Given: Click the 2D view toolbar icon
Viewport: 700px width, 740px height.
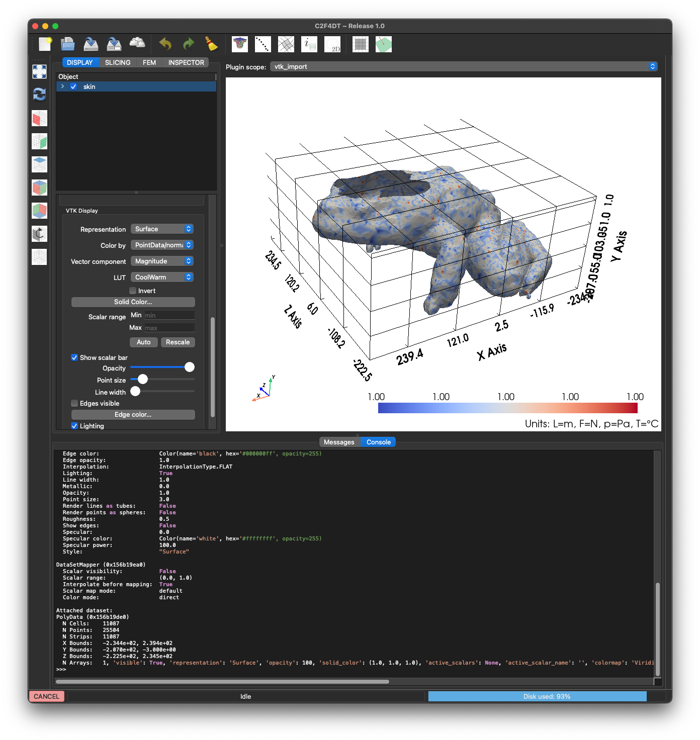Looking at the screenshot, I should click(x=332, y=44).
